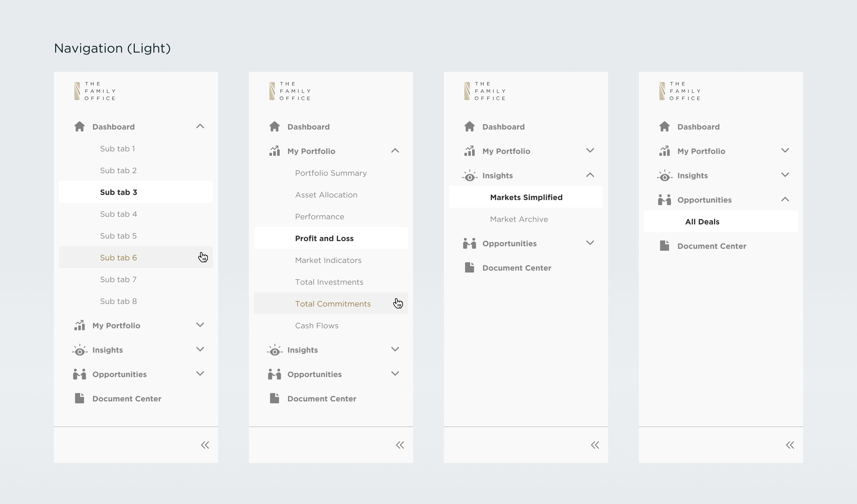Click the Insights eye icon beside Markets Simplified's parent
Viewport: 857px width, 504px height.
point(470,176)
